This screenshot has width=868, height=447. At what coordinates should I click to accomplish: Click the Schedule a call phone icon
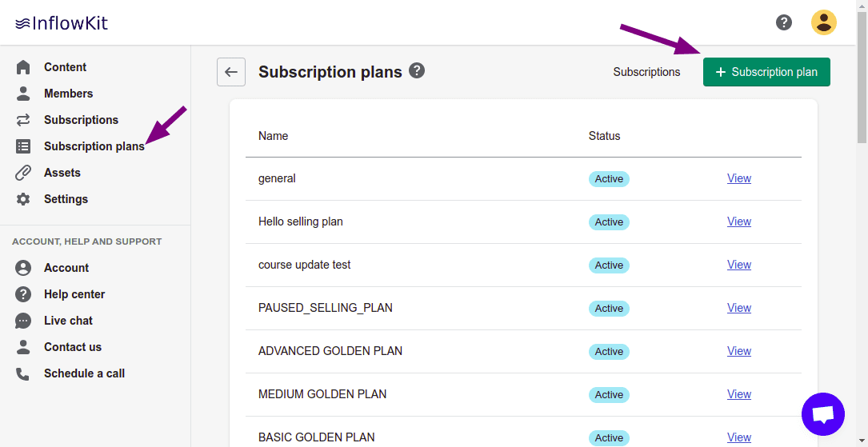(x=23, y=373)
